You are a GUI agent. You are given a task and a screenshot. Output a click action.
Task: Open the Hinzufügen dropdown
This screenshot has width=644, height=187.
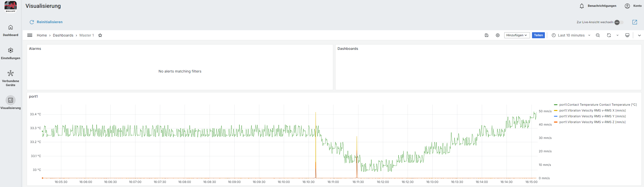[x=517, y=35]
